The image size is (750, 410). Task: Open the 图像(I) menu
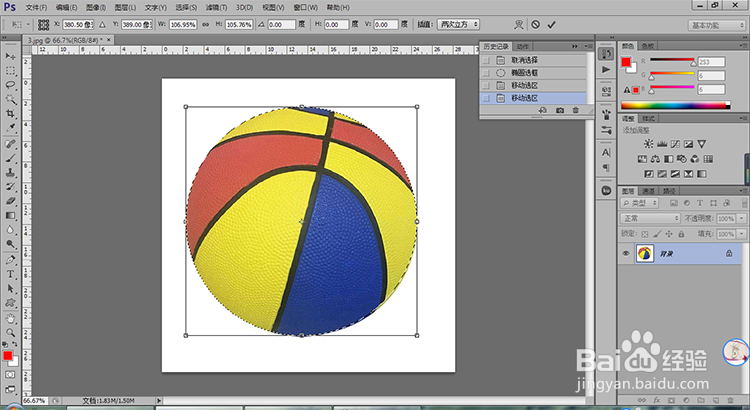96,8
